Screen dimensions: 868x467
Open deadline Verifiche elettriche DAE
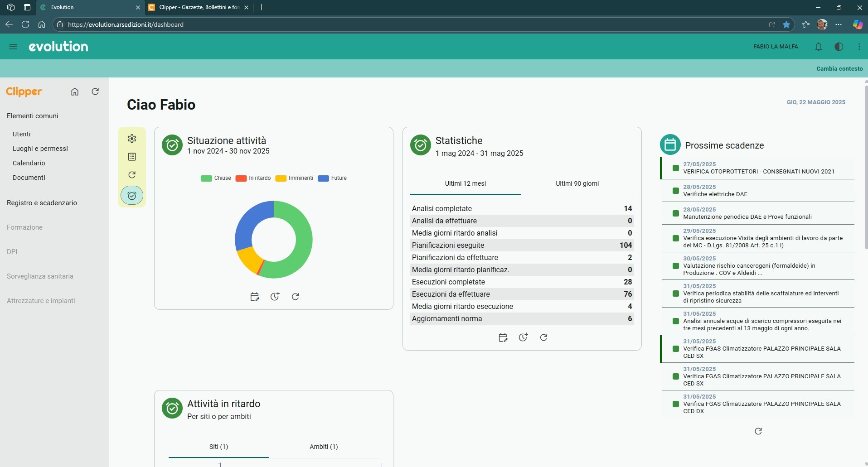click(x=757, y=191)
